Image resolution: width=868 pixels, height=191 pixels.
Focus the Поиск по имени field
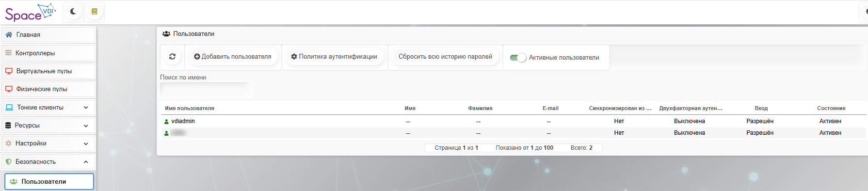207,90
